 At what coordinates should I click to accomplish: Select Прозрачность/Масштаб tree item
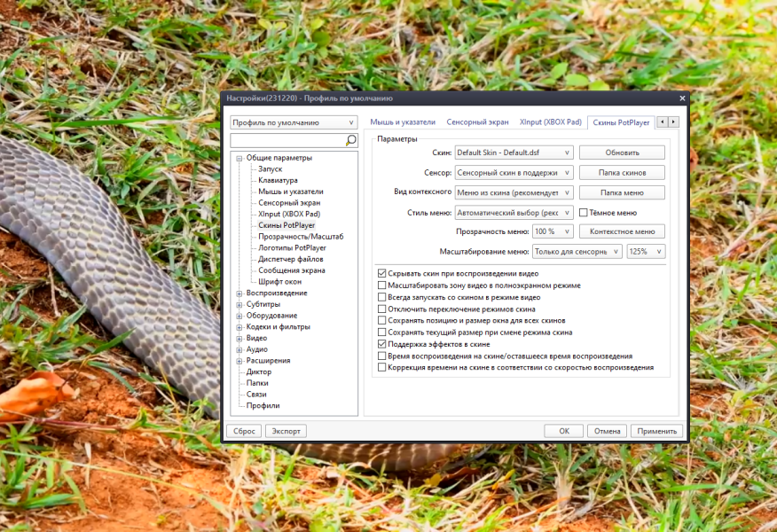click(x=301, y=236)
